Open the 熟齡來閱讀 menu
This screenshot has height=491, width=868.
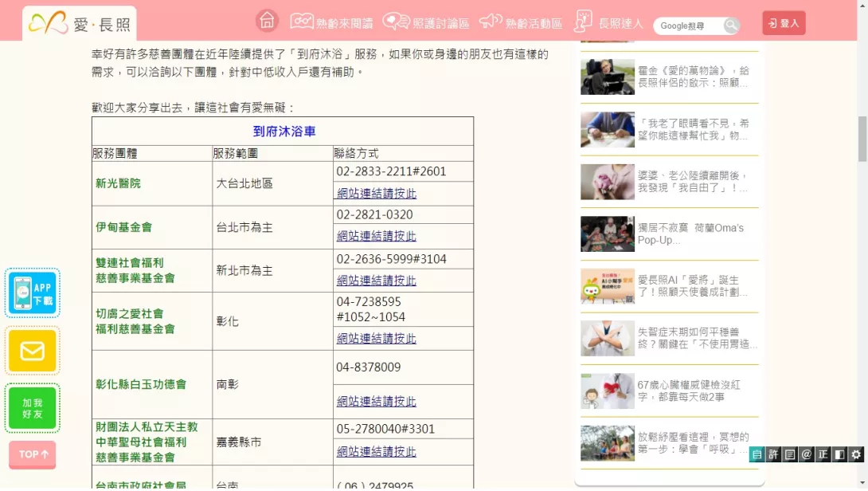click(x=331, y=22)
